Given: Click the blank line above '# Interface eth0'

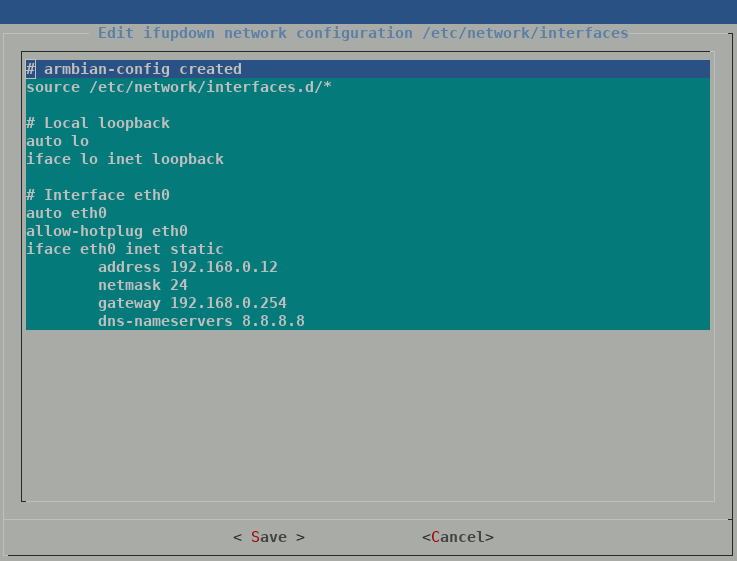Looking at the screenshot, I should (367, 177).
